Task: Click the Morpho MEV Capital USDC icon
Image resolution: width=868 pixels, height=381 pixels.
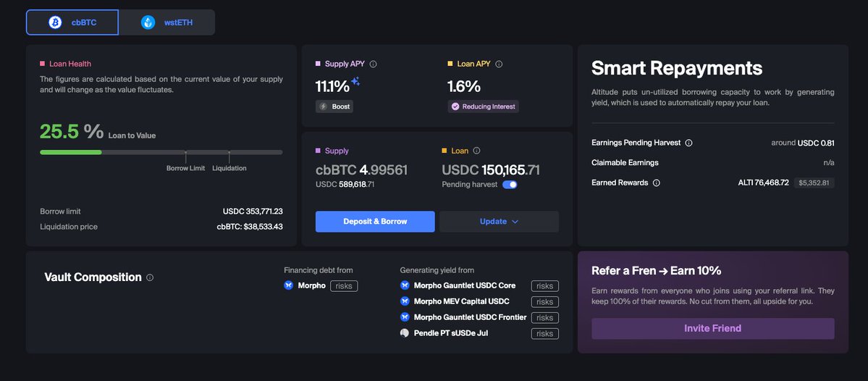Action: coord(405,301)
